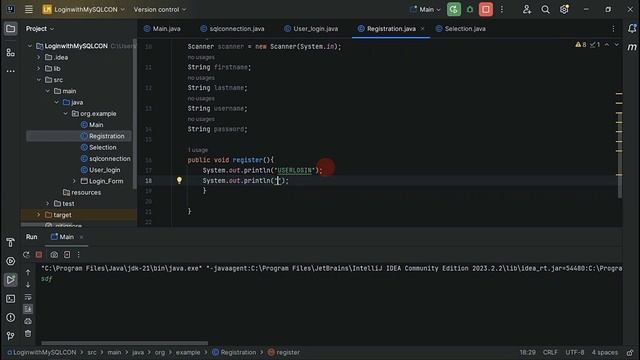The height and width of the screenshot is (360, 640).
Task: Open Project view dropdown
Action: 40,29
